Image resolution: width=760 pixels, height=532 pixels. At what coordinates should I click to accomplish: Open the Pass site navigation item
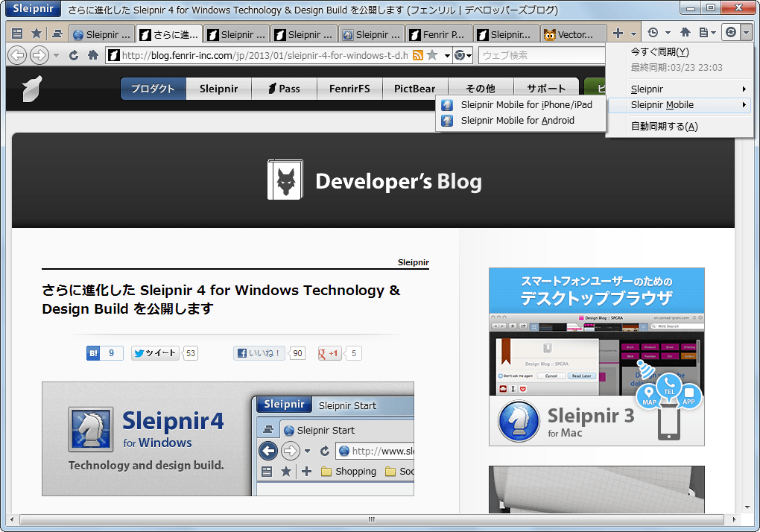[284, 89]
